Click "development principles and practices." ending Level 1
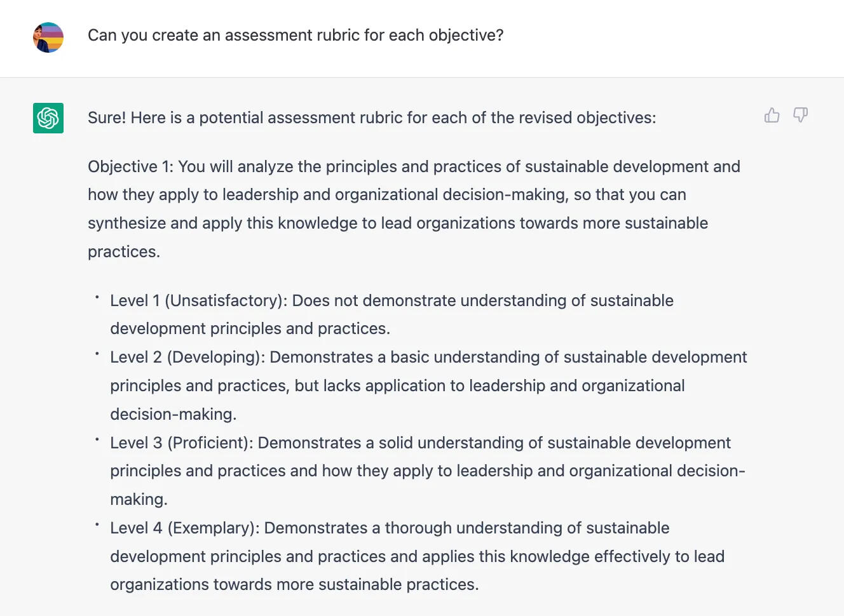Screen dimensions: 844x616 point(250,329)
